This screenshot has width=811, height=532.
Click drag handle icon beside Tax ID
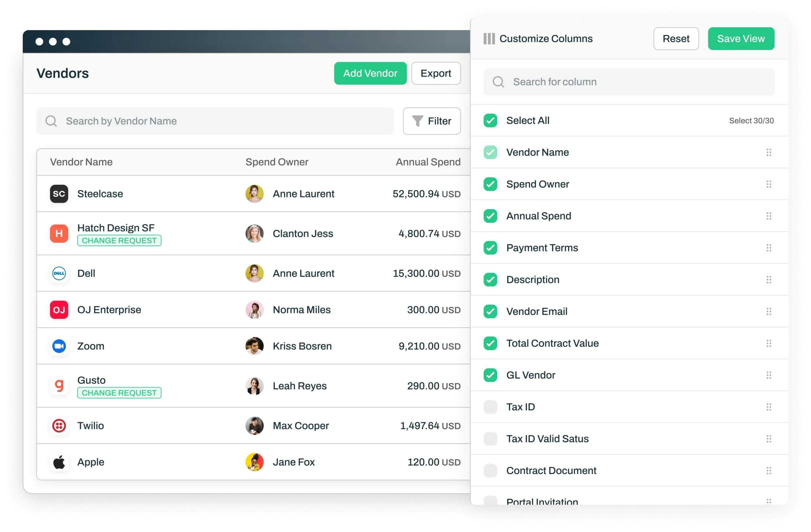[769, 407]
